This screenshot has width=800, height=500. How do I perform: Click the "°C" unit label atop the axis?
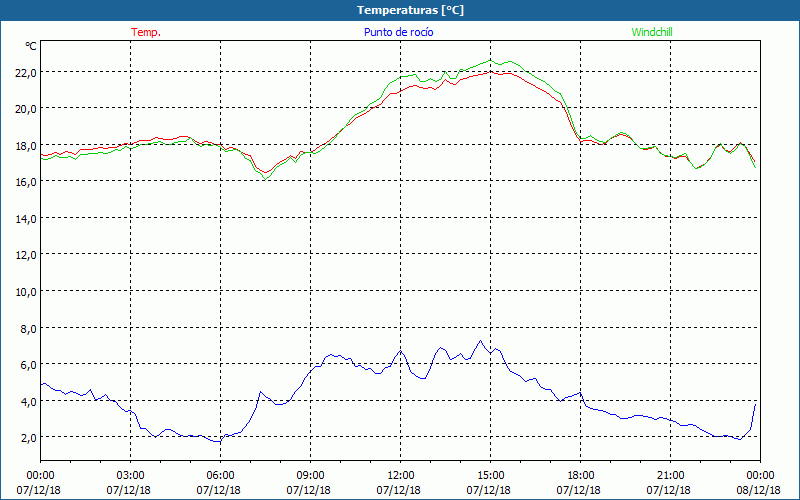click(x=31, y=46)
